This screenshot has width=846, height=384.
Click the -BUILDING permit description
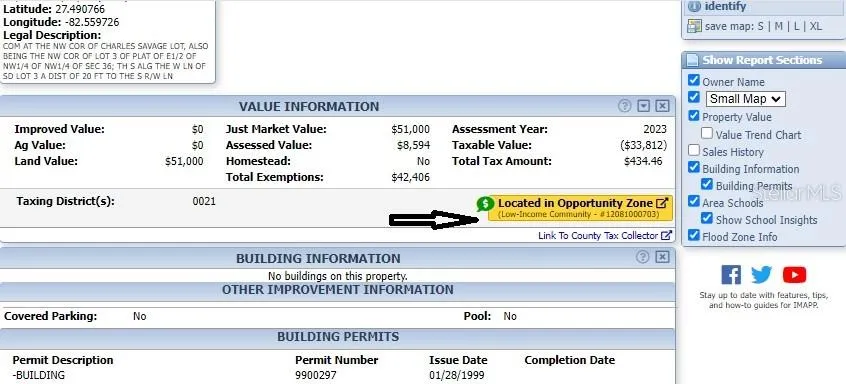(x=38, y=375)
